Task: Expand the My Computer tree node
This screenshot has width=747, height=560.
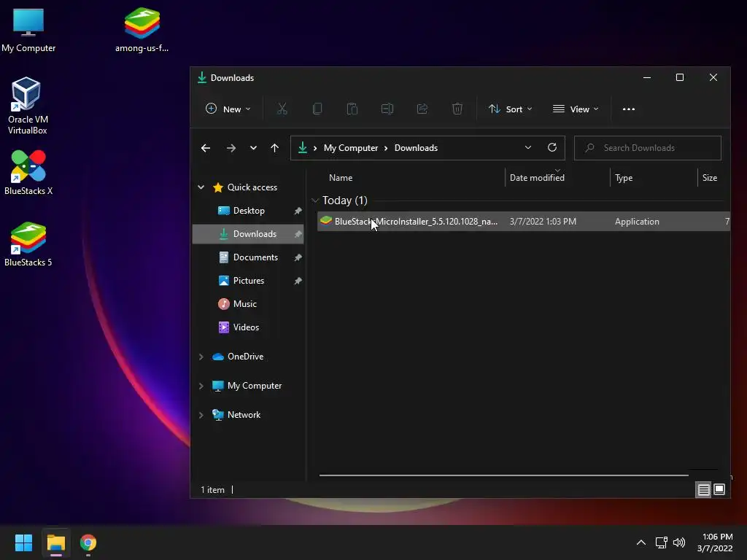Action: (201, 386)
